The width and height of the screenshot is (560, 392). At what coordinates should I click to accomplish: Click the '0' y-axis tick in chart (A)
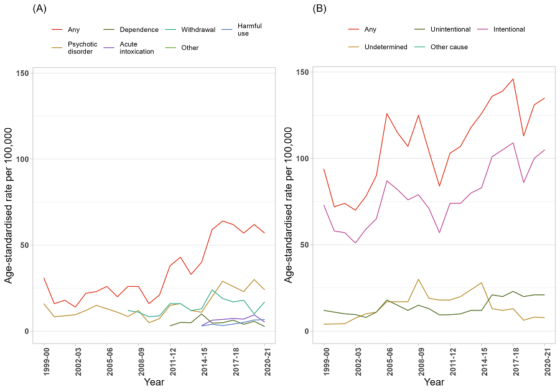point(27,331)
